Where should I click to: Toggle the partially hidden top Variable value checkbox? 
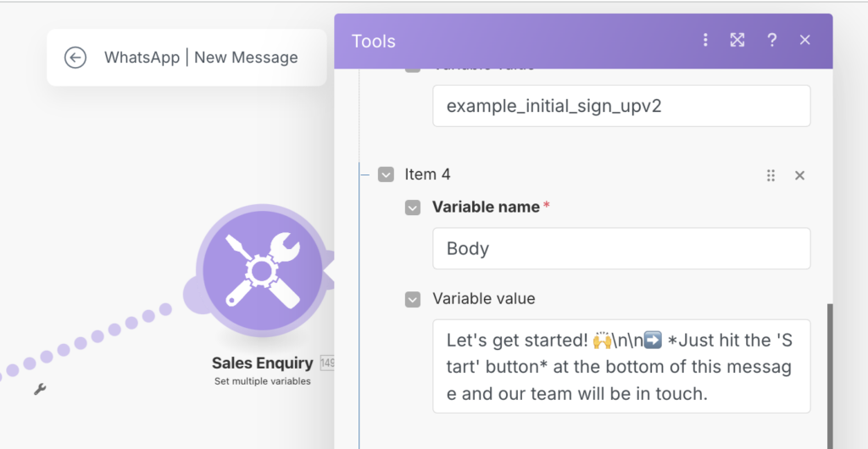413,70
